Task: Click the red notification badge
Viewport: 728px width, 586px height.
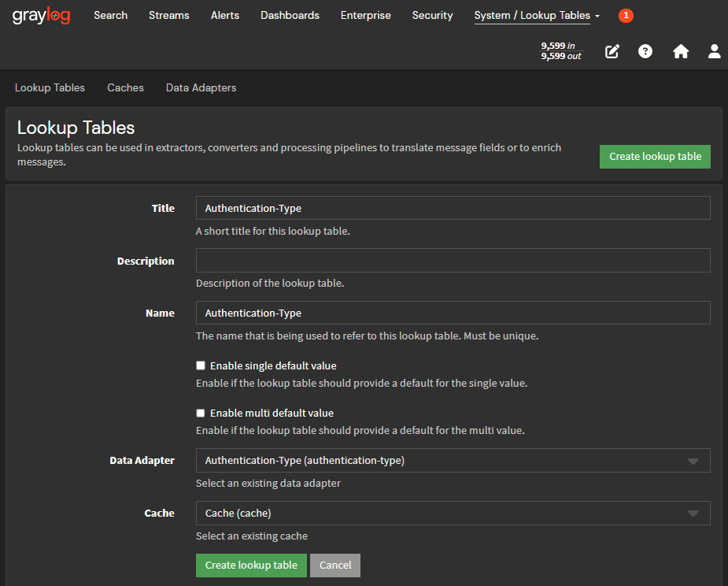Action: point(626,16)
